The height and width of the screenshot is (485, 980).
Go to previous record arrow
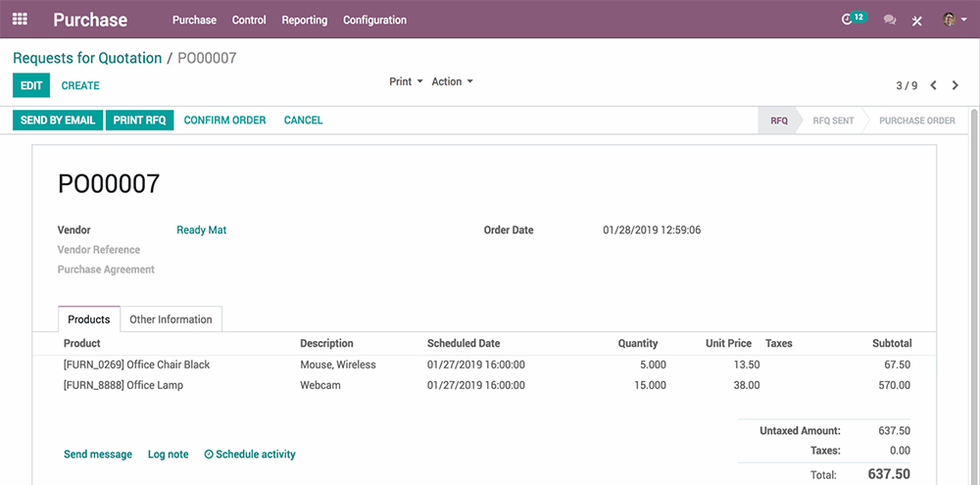[934, 86]
